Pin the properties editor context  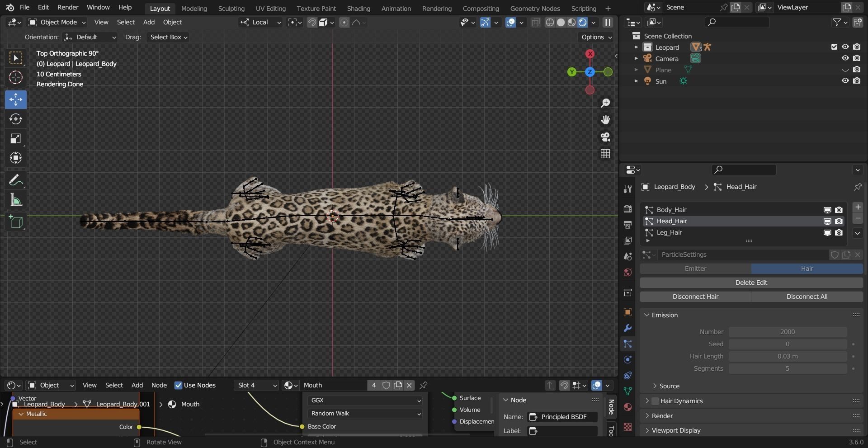[x=858, y=187]
